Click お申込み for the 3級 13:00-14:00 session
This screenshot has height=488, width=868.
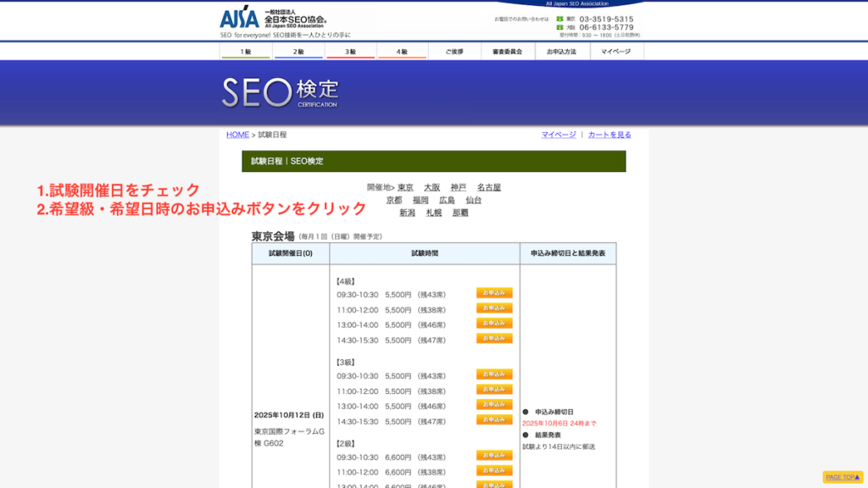tap(495, 405)
